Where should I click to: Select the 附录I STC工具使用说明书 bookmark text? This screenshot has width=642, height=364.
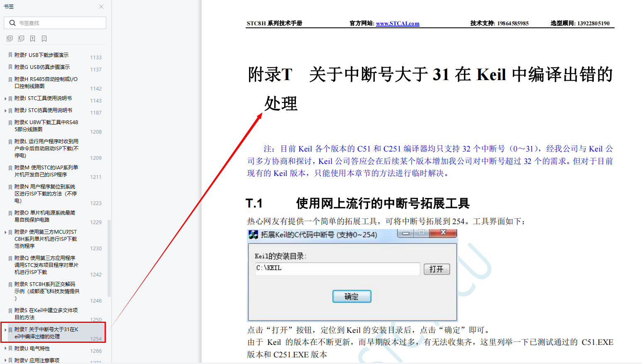pyautogui.click(x=43, y=98)
